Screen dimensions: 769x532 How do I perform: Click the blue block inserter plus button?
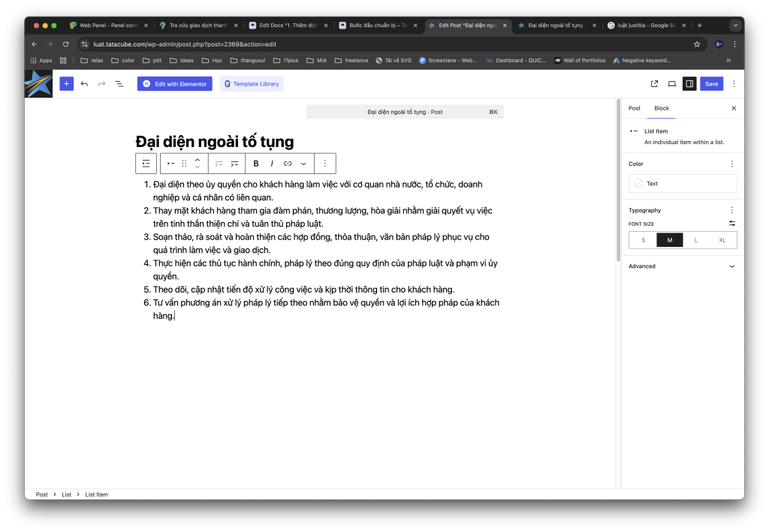67,84
